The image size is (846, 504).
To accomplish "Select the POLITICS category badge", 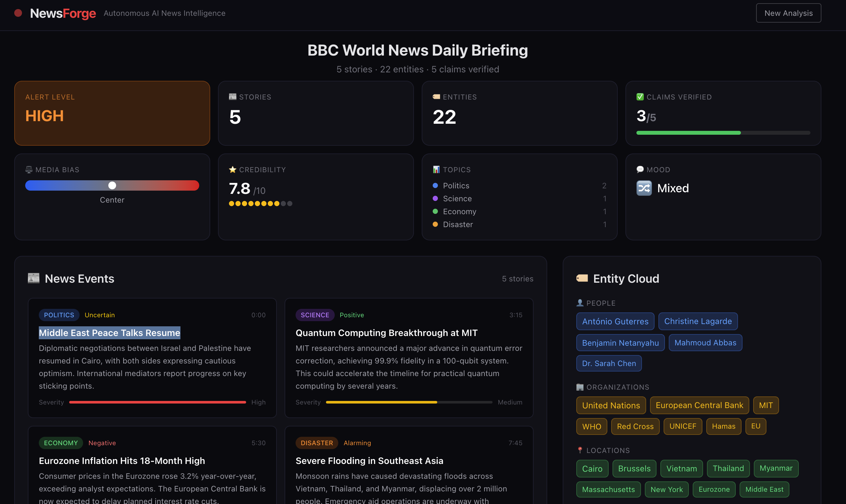I will [x=59, y=315].
